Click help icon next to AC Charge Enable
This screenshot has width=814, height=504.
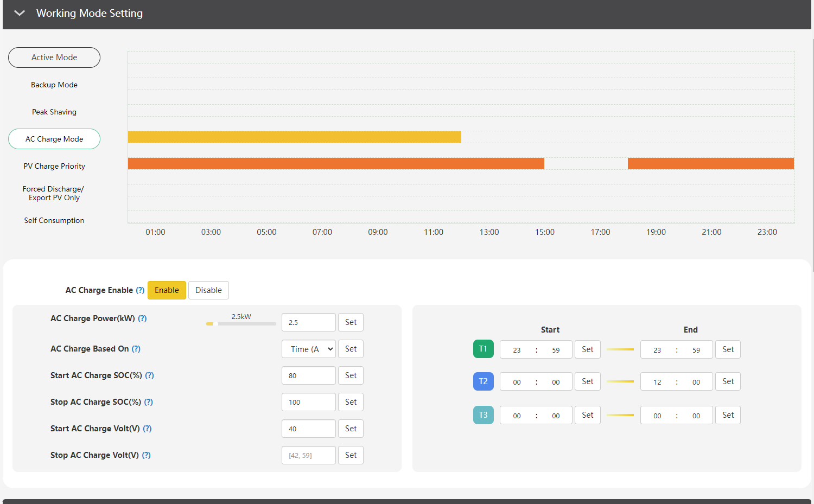(140, 290)
